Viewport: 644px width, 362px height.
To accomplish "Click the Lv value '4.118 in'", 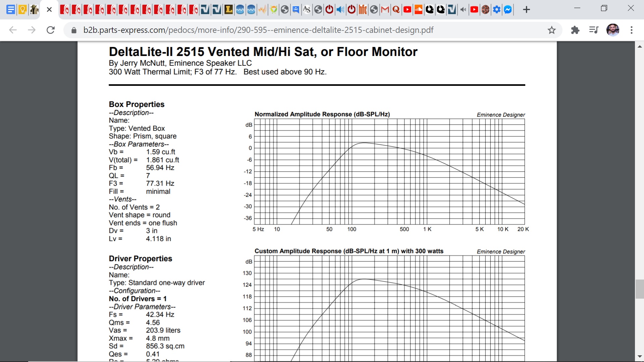I will (x=158, y=239).
